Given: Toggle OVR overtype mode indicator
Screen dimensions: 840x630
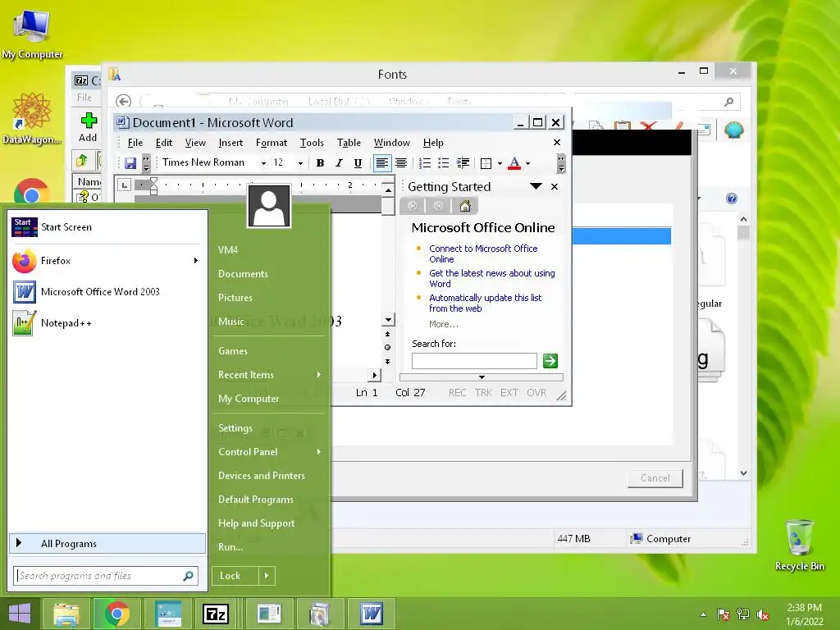Looking at the screenshot, I should [x=536, y=393].
